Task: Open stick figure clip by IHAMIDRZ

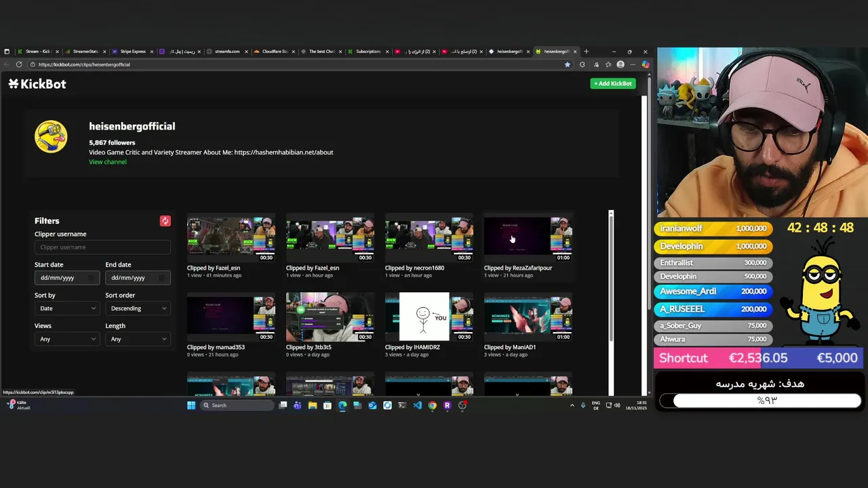Action: coord(429,317)
